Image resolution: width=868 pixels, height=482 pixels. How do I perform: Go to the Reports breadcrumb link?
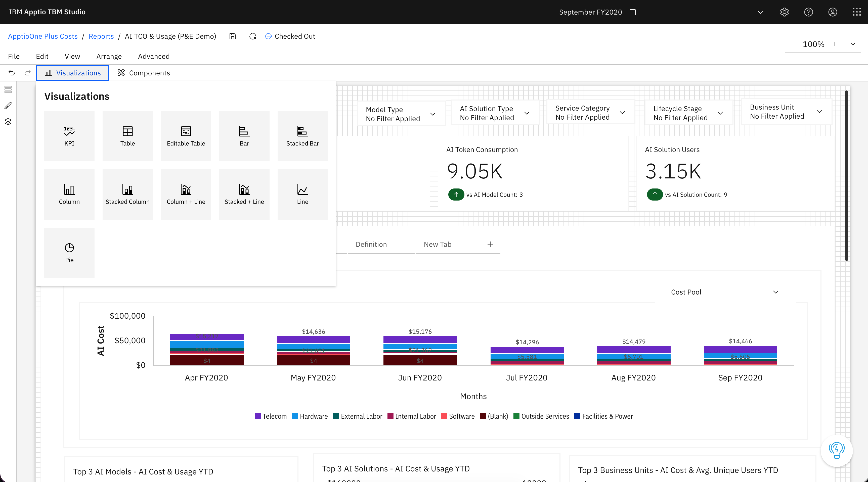[x=101, y=36]
